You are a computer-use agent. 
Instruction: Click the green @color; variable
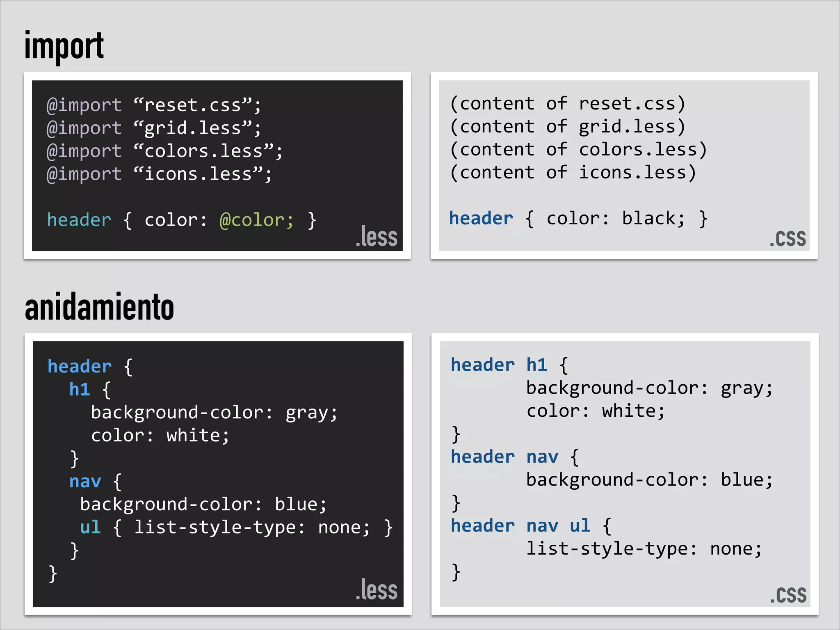tap(257, 220)
